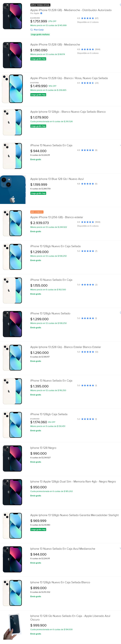121x644 pixels.
Task: Click the 4.5 star rating with 23 reviews
Action: pyautogui.click(x=87, y=83)
